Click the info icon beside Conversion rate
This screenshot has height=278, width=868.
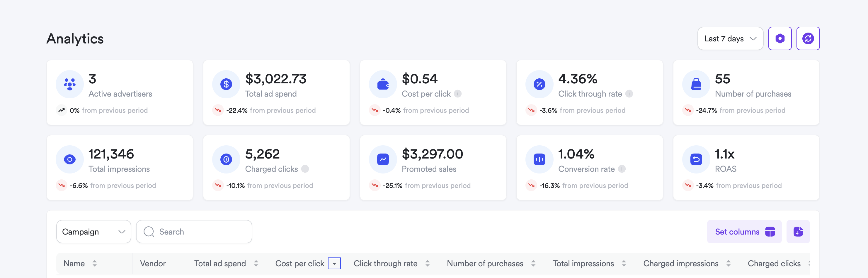(x=622, y=169)
